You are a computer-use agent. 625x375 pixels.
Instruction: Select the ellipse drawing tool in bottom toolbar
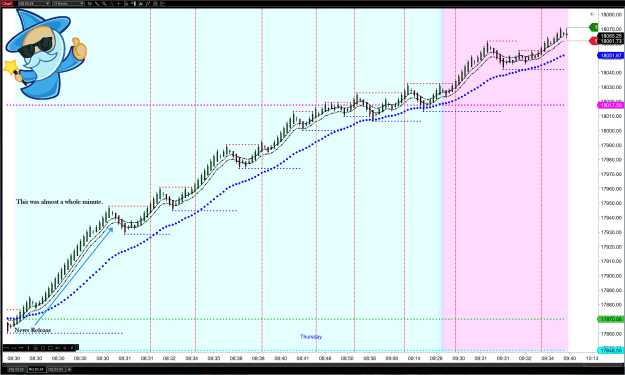coord(43,348)
